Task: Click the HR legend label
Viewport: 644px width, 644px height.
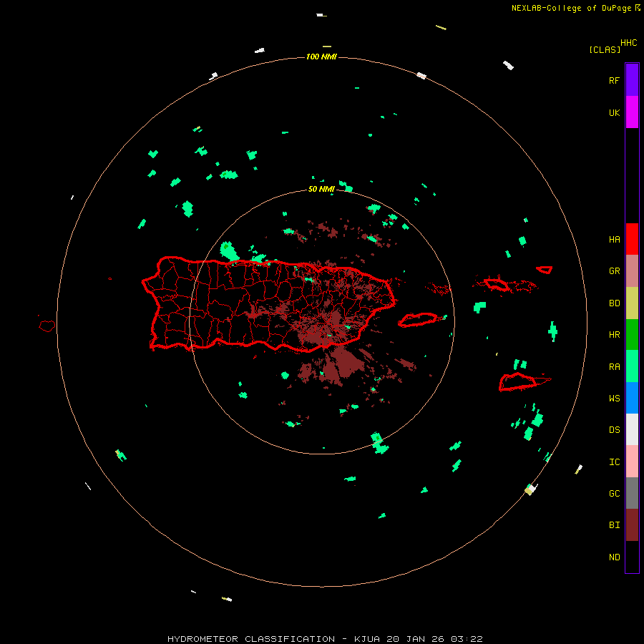Action: coord(614,335)
